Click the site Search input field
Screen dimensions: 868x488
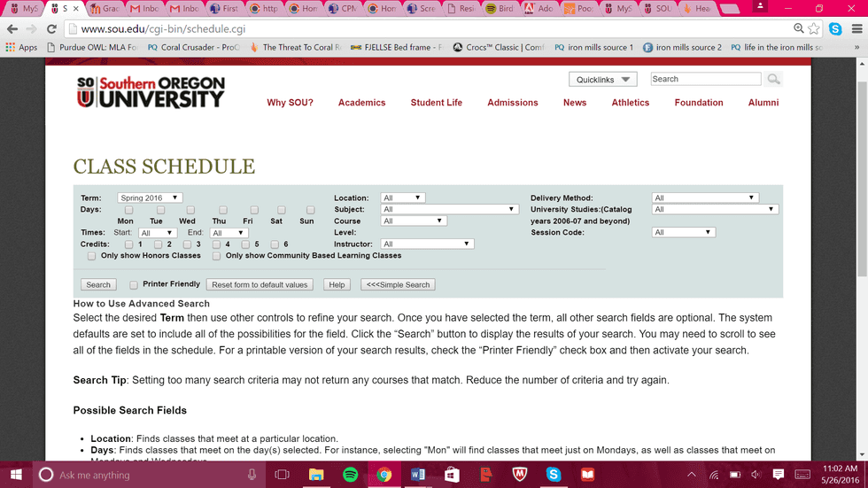pyautogui.click(x=706, y=79)
